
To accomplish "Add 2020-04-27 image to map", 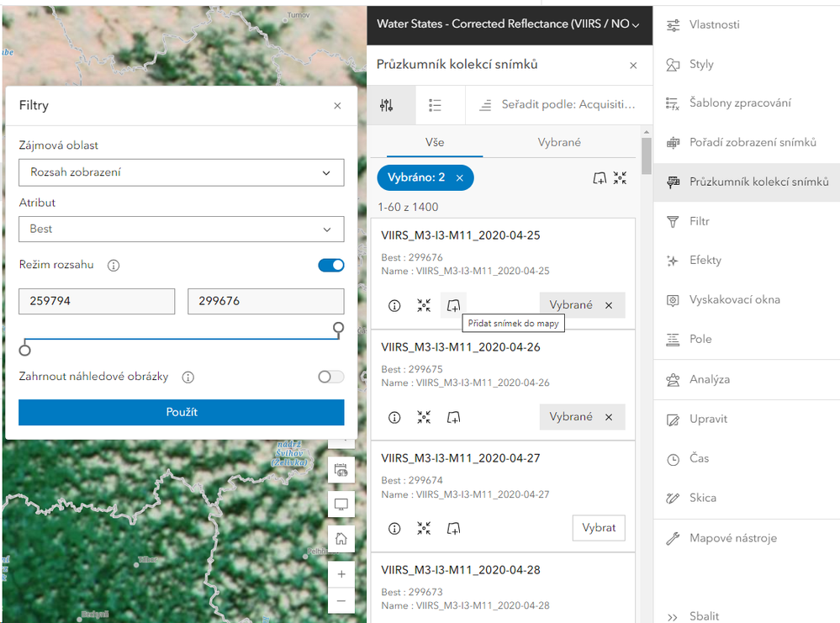I will (x=453, y=529).
